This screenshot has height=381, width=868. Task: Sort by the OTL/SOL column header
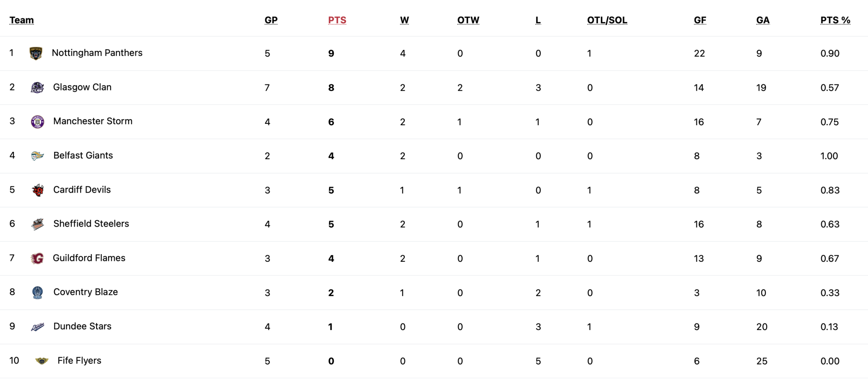607,20
